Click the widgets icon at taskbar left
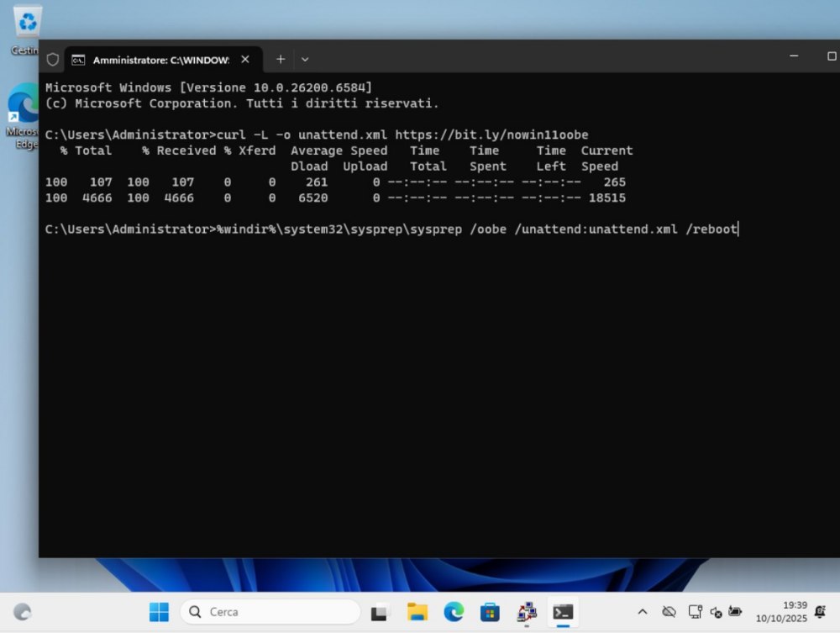The height and width of the screenshot is (633, 840). pyautogui.click(x=24, y=612)
